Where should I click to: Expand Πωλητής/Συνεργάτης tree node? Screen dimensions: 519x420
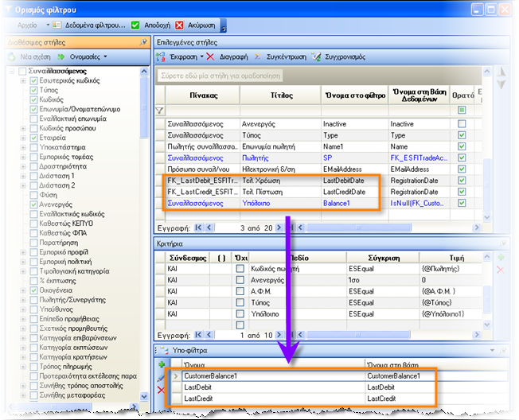click(23, 300)
